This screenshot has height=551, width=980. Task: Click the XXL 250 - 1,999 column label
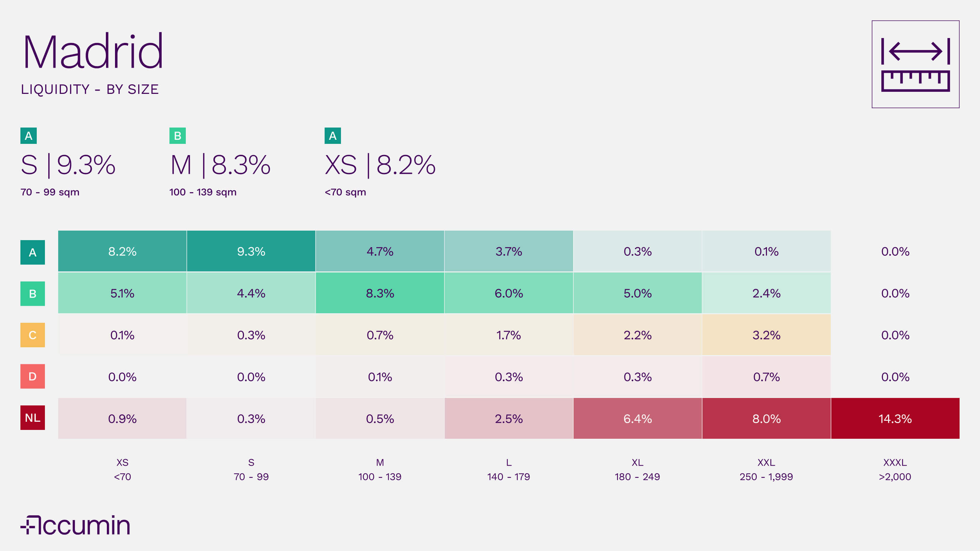(x=766, y=470)
